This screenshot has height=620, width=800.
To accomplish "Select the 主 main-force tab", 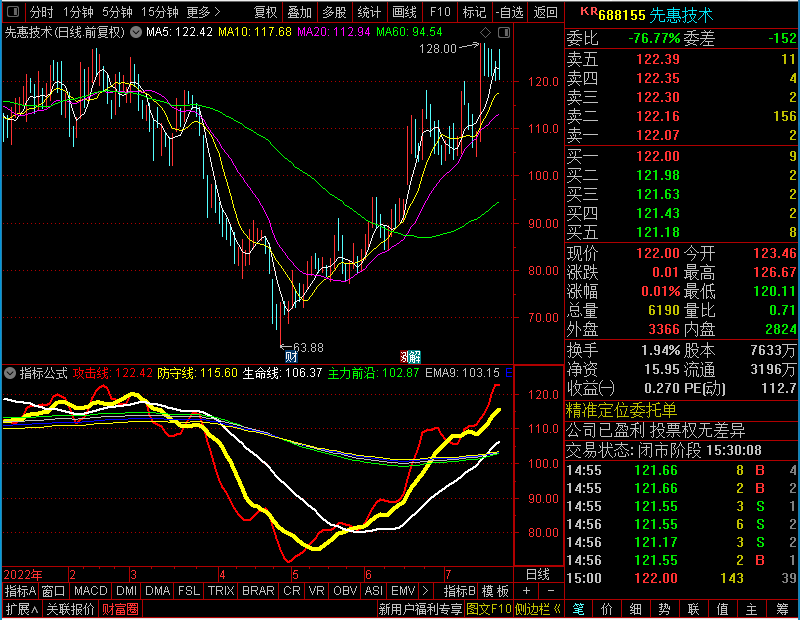I will pyautogui.click(x=752, y=609).
